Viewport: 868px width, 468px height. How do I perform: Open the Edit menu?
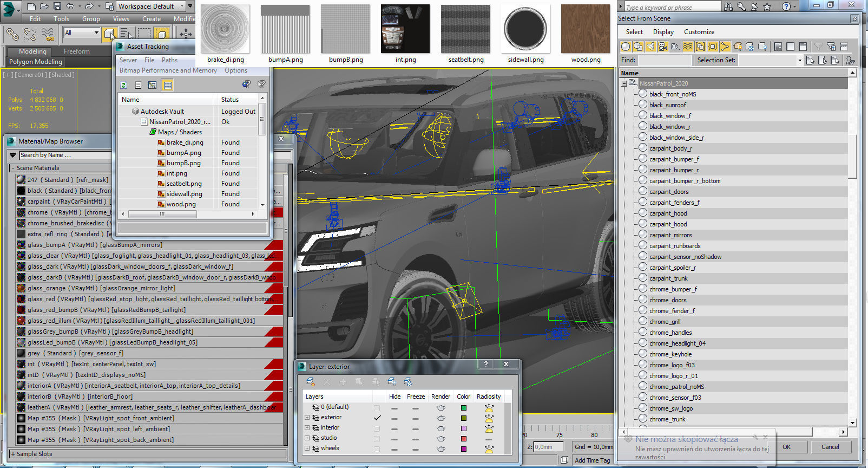pyautogui.click(x=35, y=19)
